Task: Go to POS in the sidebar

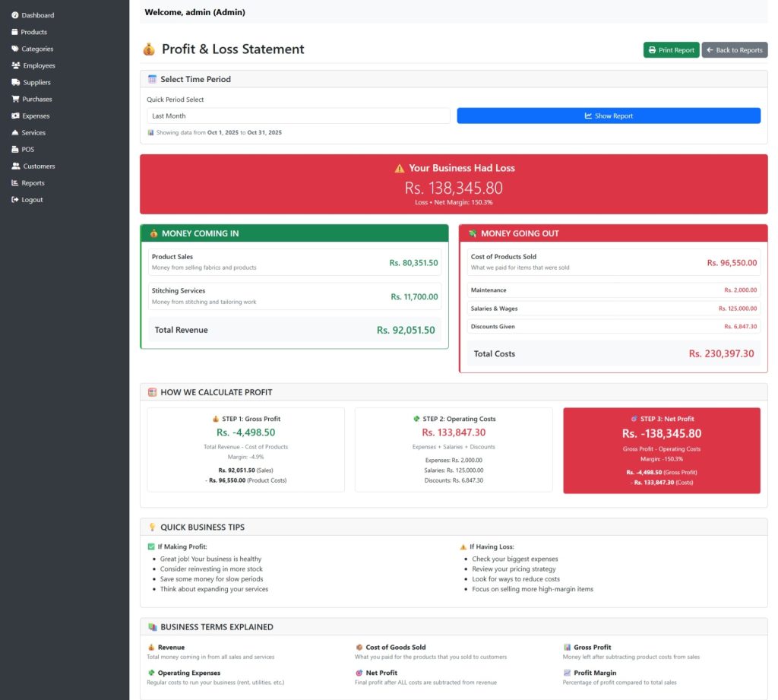Action: [27, 150]
